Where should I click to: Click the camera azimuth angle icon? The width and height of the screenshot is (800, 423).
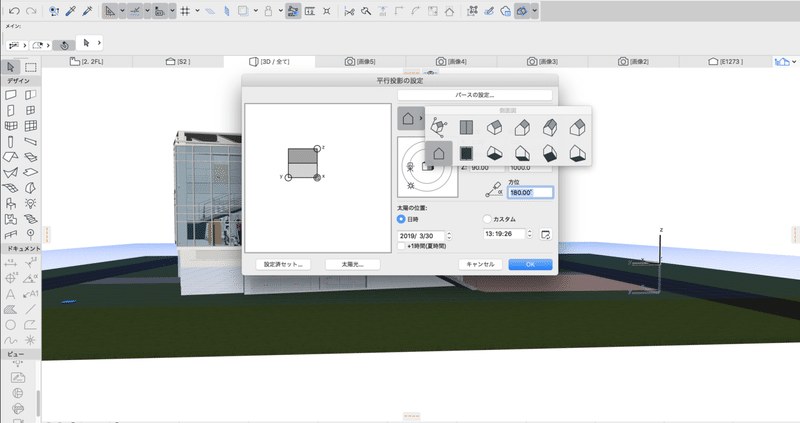(x=494, y=190)
